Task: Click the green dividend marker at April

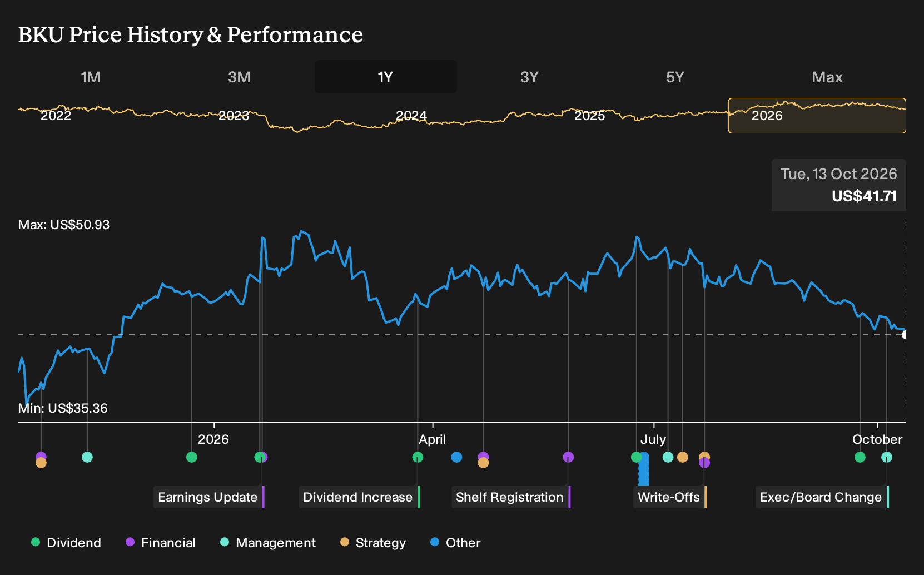Action: 418,457
